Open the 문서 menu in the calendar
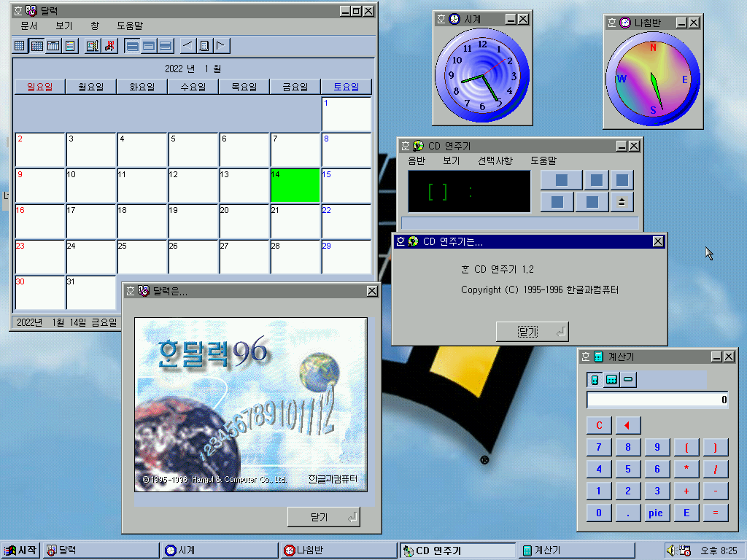The width and height of the screenshot is (747, 560). click(x=29, y=26)
